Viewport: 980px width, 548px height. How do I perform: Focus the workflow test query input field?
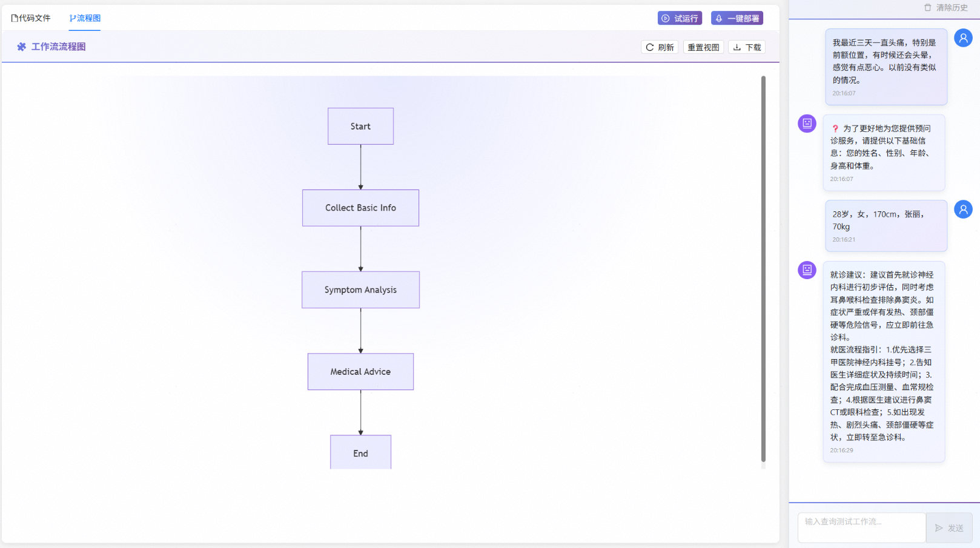click(x=861, y=527)
